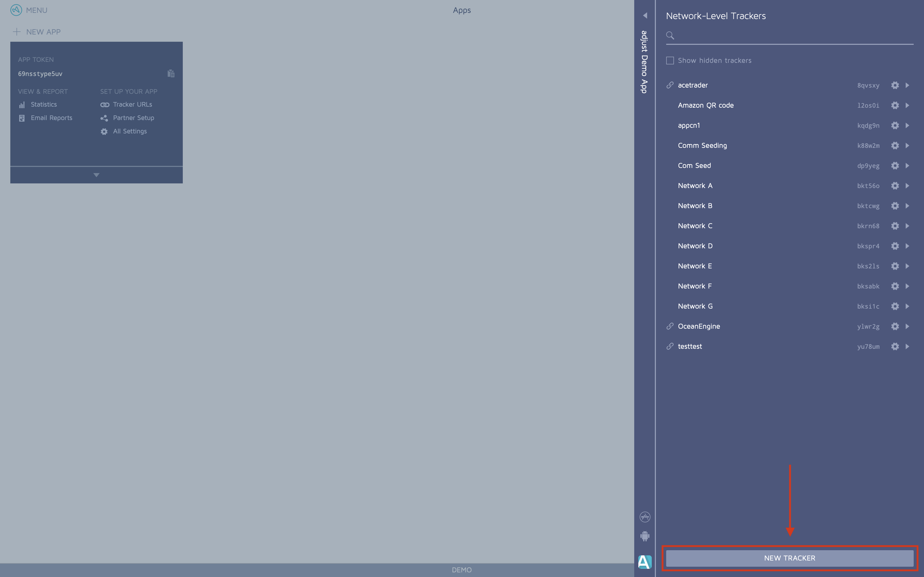The width and height of the screenshot is (924, 577).
Task: Expand the testtest tracker sublevel arrow
Action: point(907,346)
